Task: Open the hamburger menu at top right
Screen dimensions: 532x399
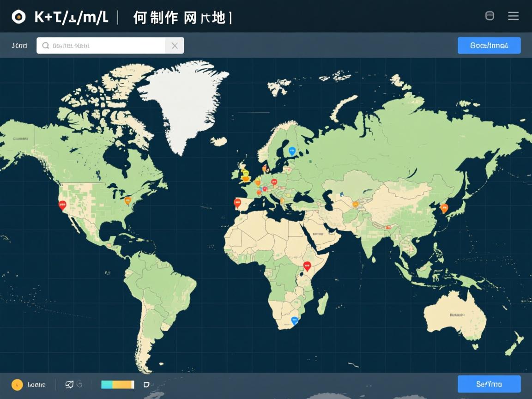Action: tap(514, 16)
